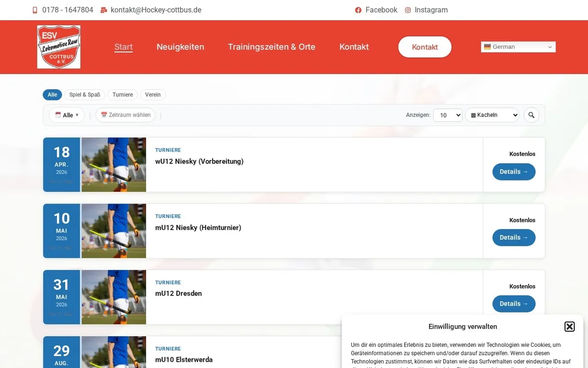Open email link kontakt@Hockey-cottbus.de
The height and width of the screenshot is (368, 588).
coord(156,10)
